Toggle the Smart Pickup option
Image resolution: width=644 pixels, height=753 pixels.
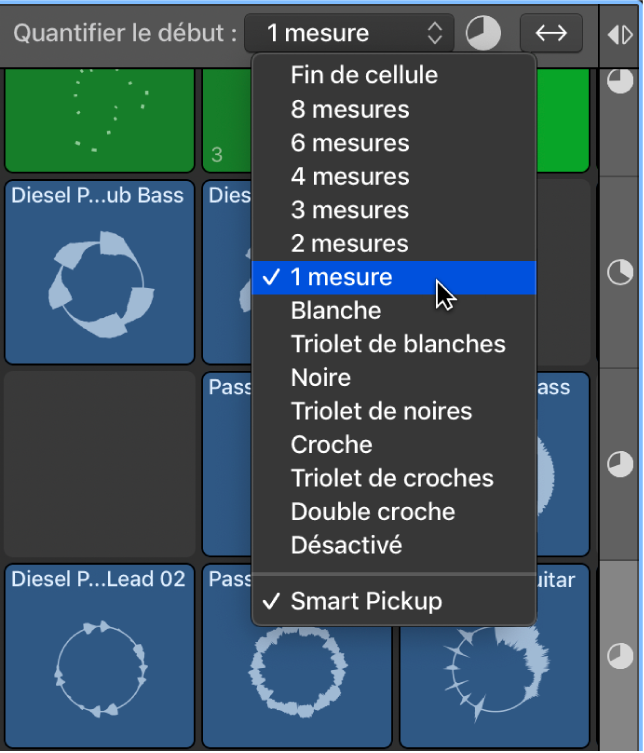click(366, 602)
